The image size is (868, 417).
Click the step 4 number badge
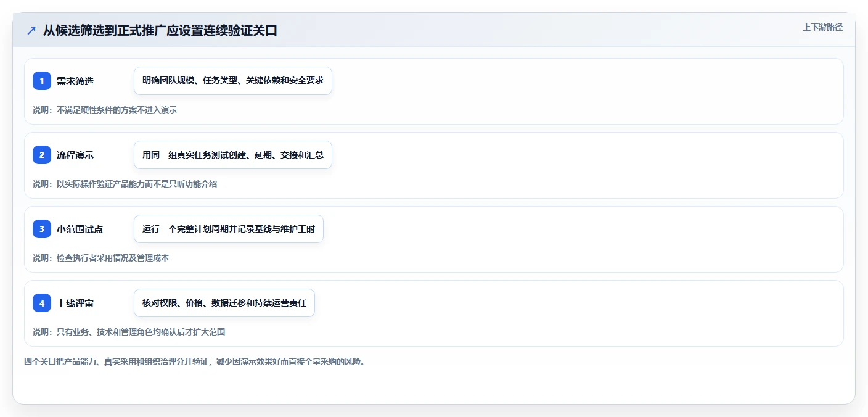tap(42, 303)
